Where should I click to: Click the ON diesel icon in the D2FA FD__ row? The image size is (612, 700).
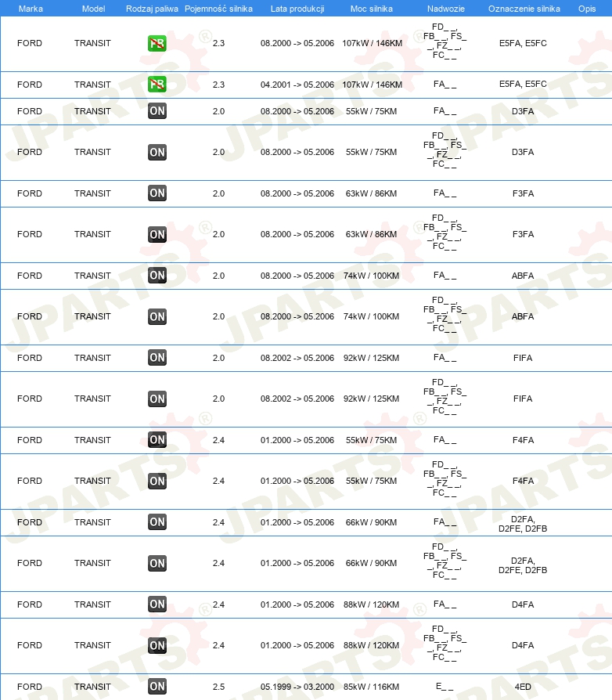[x=157, y=563]
